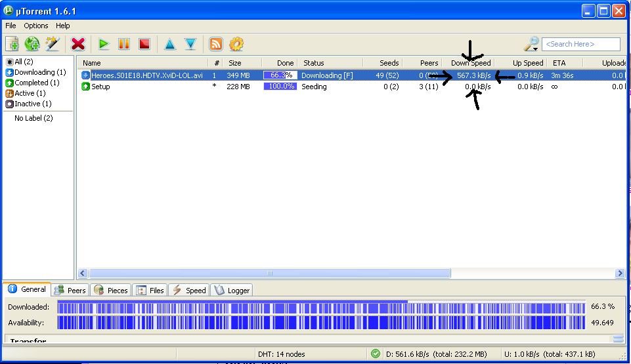Select the Downloading (1) category
Screen dimensions: 631x364
(40, 72)
